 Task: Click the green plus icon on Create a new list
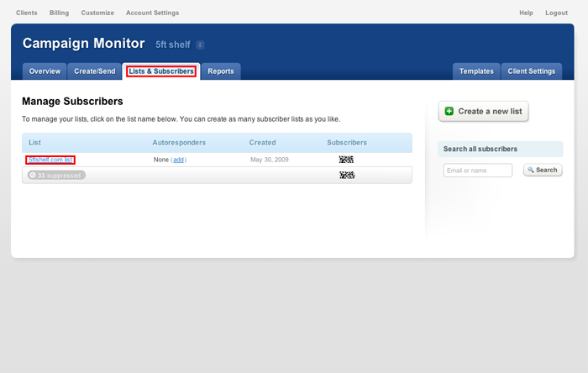pyautogui.click(x=449, y=112)
